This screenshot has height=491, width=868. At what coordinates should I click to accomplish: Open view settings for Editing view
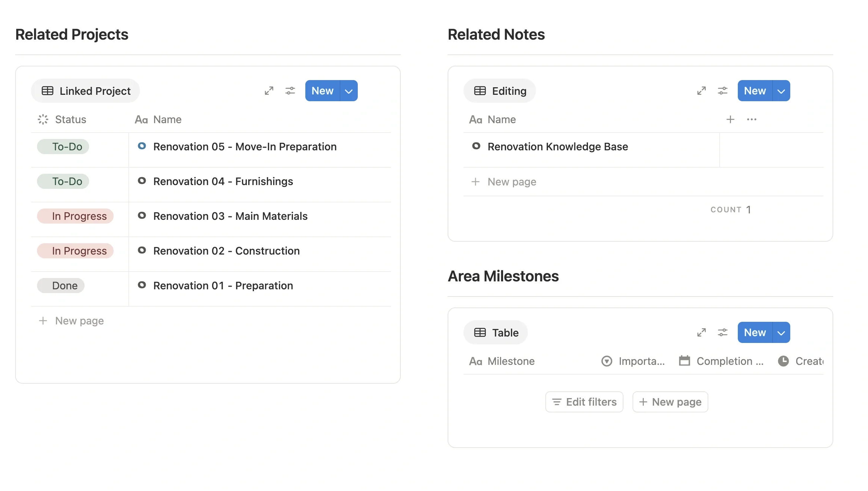(723, 91)
